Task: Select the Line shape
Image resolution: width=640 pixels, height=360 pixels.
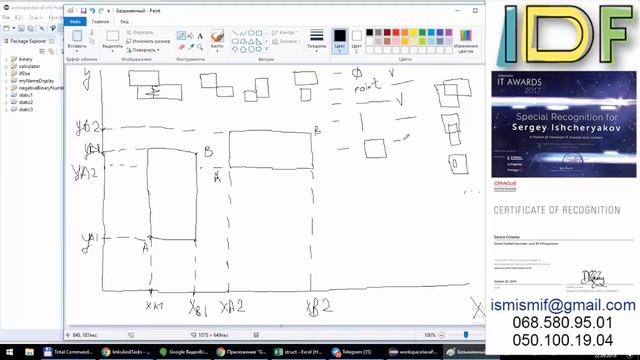Action: click(x=235, y=33)
